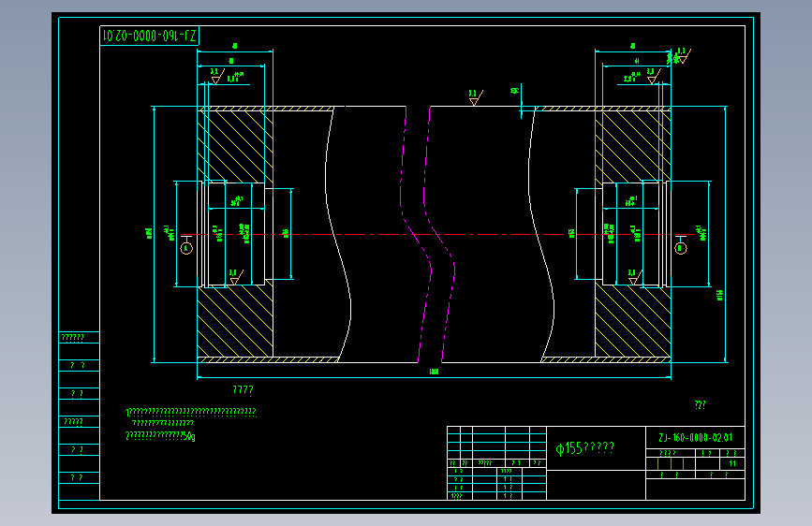
Task: Select the '??????' cell in the left margin strip
Action: pos(79,338)
